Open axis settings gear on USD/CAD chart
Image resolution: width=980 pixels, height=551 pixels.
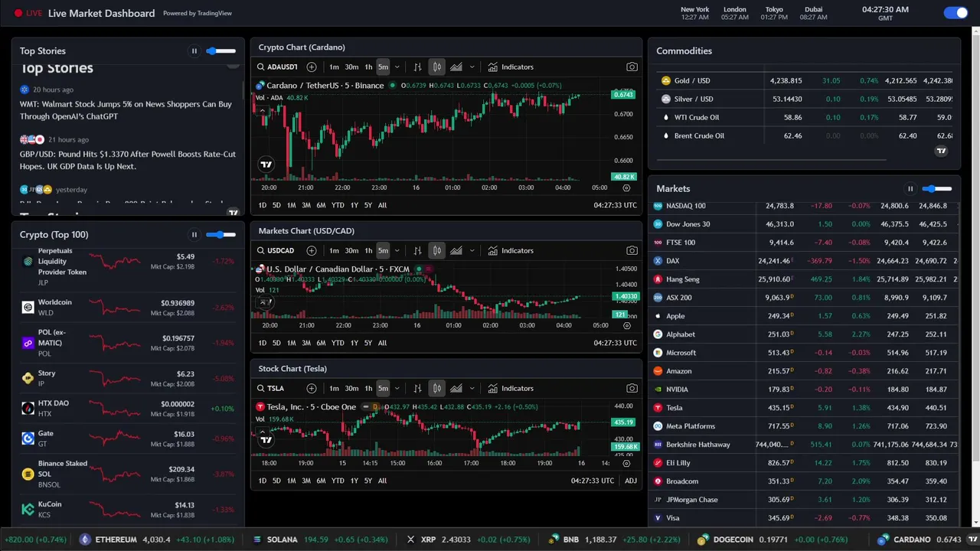tap(626, 325)
